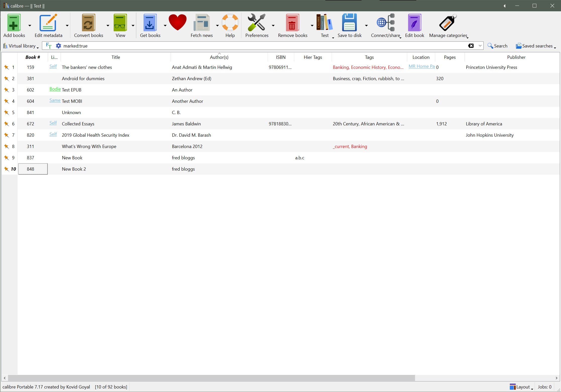Open the Edit book tool

click(x=414, y=23)
